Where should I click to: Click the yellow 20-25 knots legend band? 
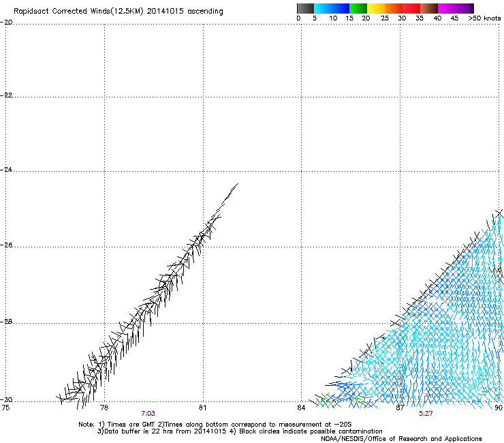pos(376,8)
